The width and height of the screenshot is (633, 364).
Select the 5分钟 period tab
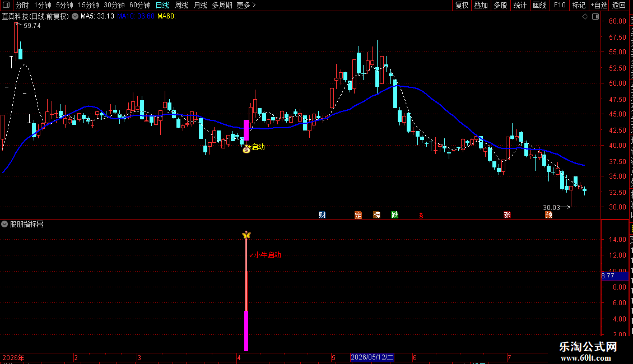(x=64, y=5)
